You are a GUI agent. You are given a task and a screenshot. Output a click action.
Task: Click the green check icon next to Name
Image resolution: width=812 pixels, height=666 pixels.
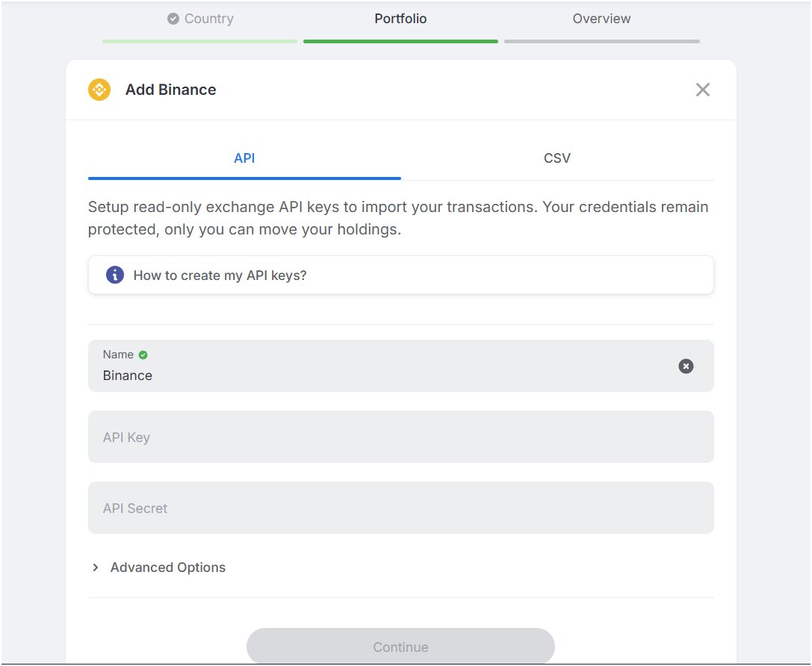[143, 355]
